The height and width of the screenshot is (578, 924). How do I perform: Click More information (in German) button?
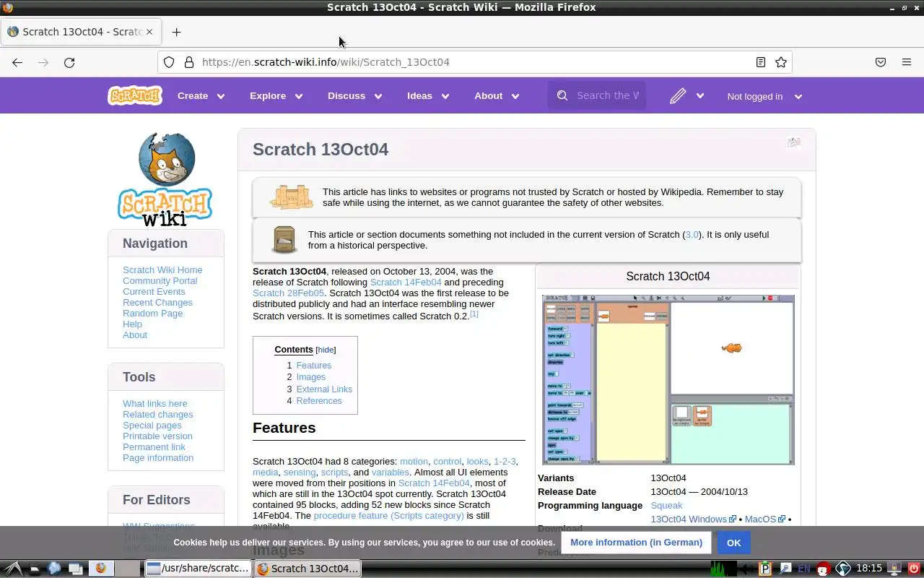pyautogui.click(x=636, y=543)
